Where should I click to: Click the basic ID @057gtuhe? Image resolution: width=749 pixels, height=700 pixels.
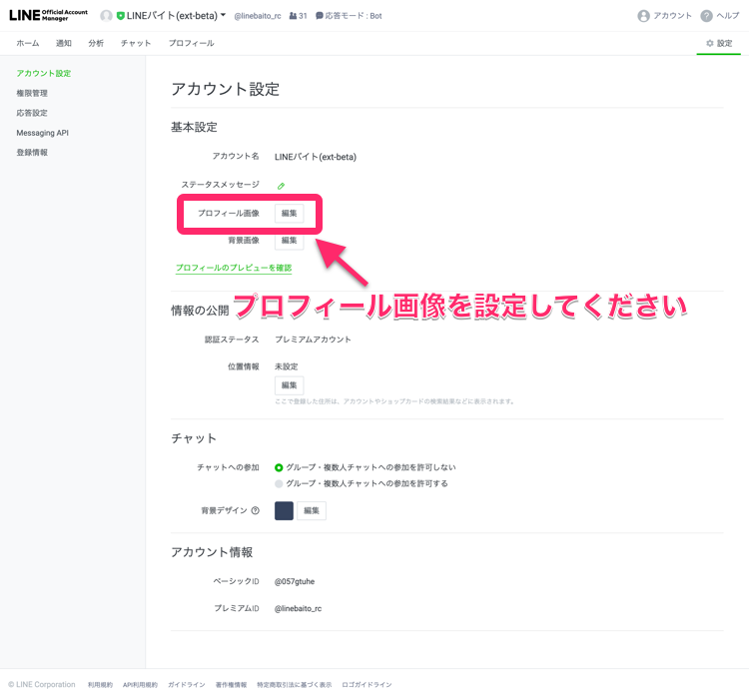tap(295, 581)
